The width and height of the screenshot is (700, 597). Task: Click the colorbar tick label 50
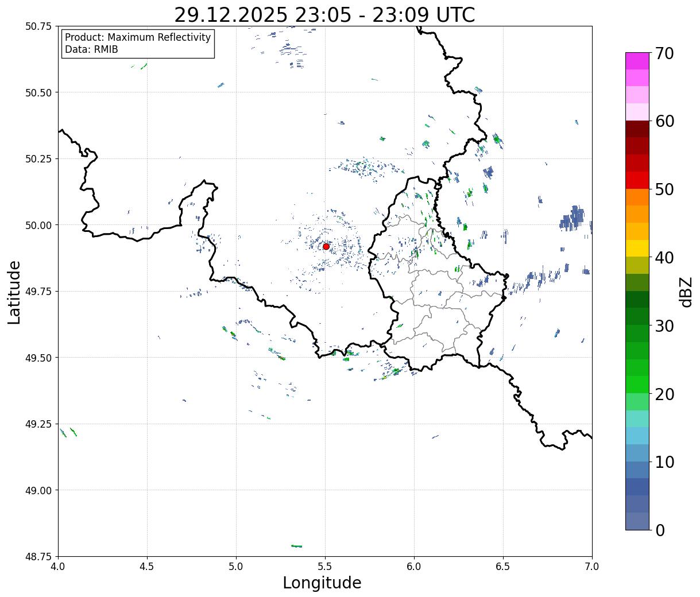pyautogui.click(x=664, y=189)
